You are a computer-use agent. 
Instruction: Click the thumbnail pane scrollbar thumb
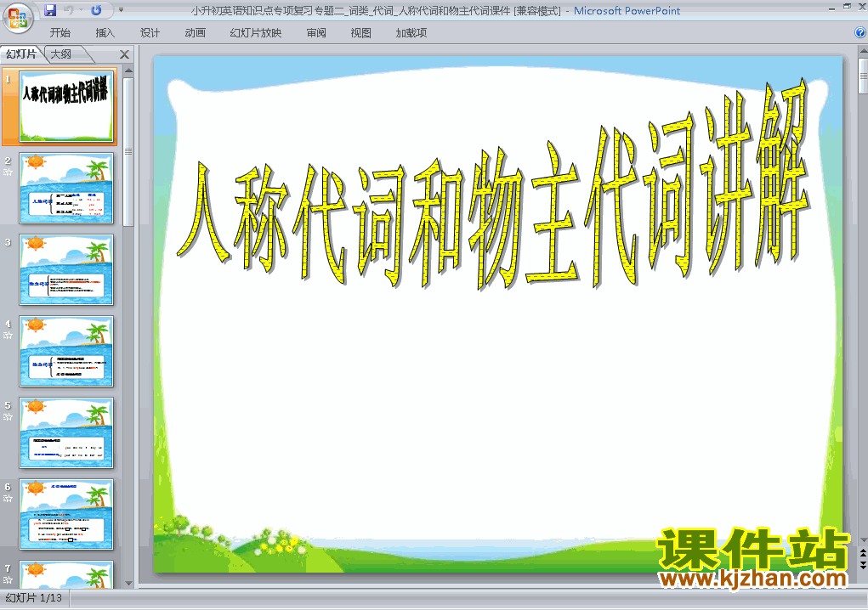pos(128,151)
